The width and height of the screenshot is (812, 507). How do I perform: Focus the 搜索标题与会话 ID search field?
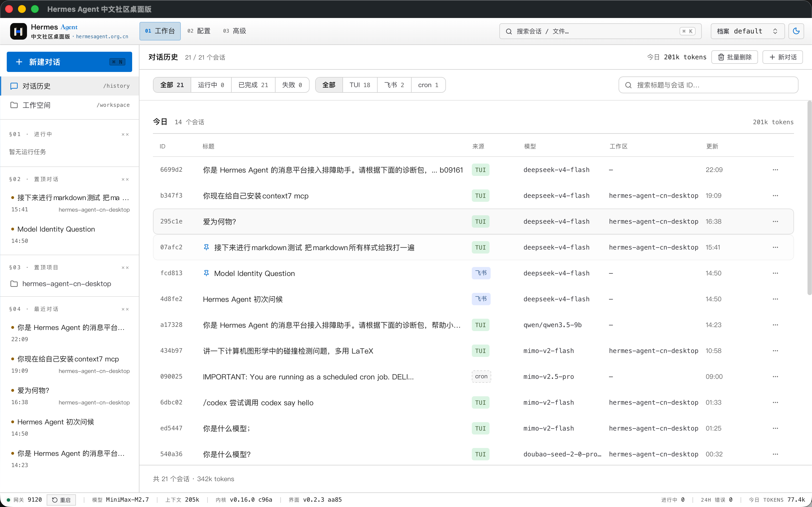coord(708,85)
